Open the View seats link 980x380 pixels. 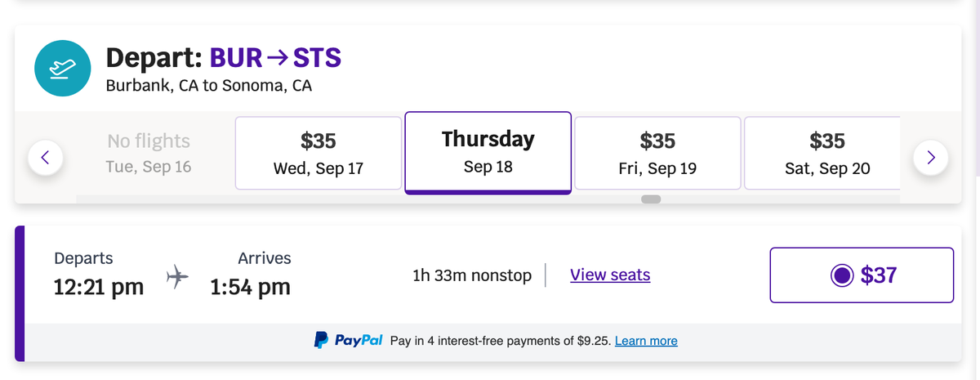(610, 275)
